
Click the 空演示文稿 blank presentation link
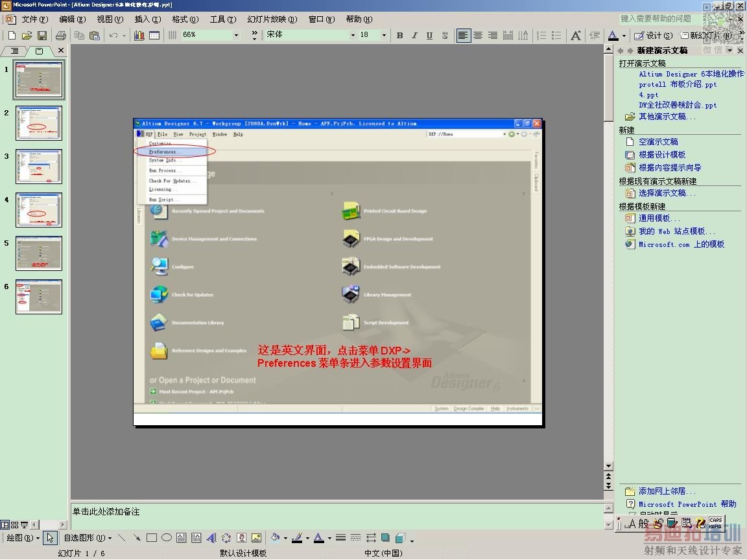click(658, 142)
